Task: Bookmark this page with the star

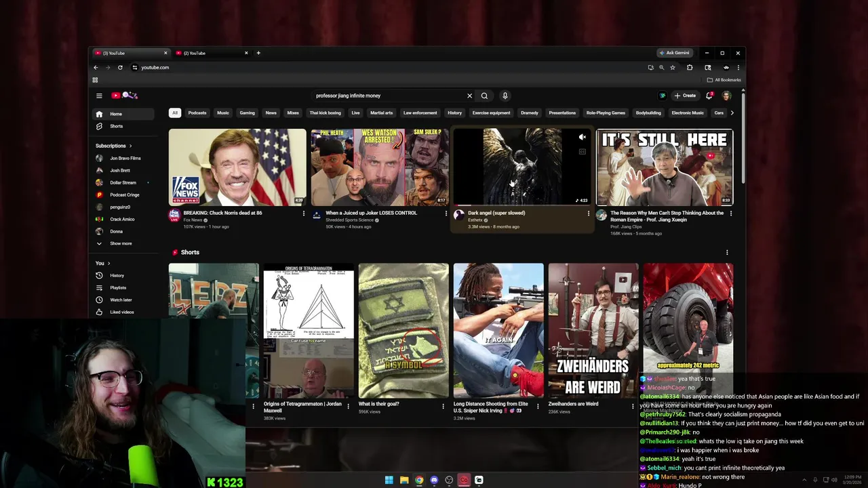Action: click(x=673, y=67)
